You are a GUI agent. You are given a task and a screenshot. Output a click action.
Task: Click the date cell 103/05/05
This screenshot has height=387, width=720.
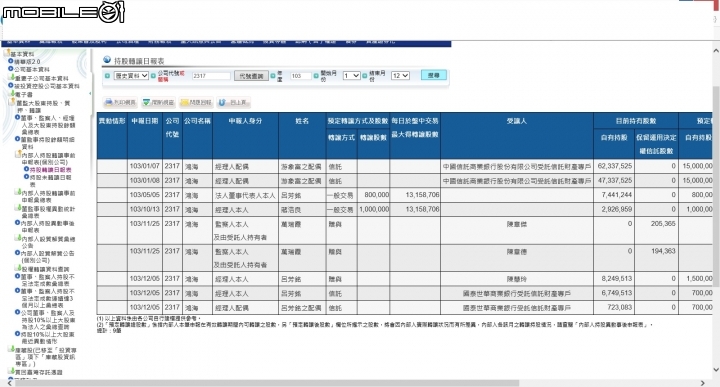[145, 195]
